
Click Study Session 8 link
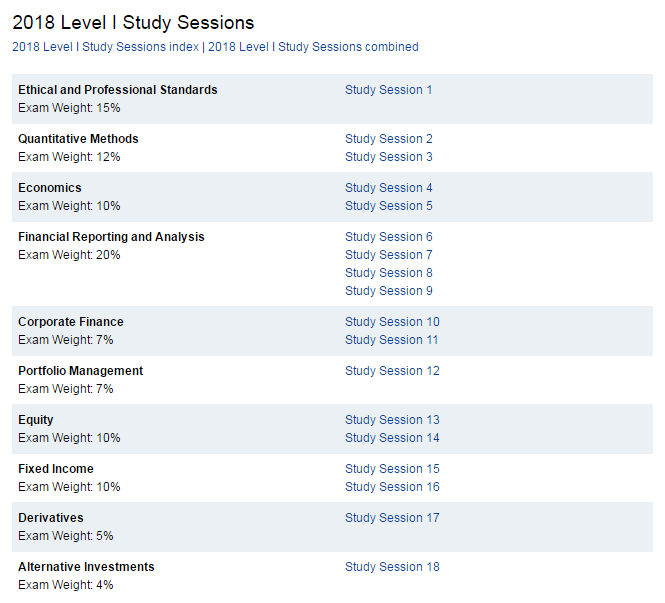[388, 273]
